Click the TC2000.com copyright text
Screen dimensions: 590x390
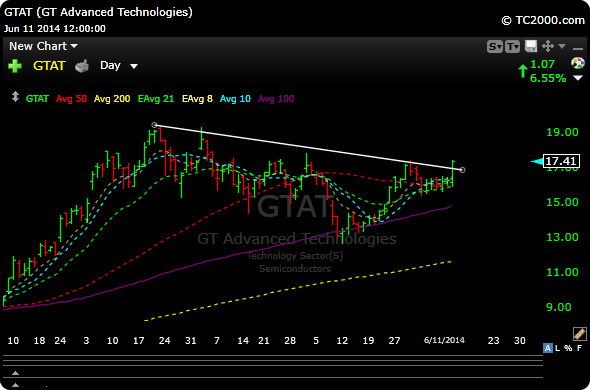pyautogui.click(x=543, y=20)
